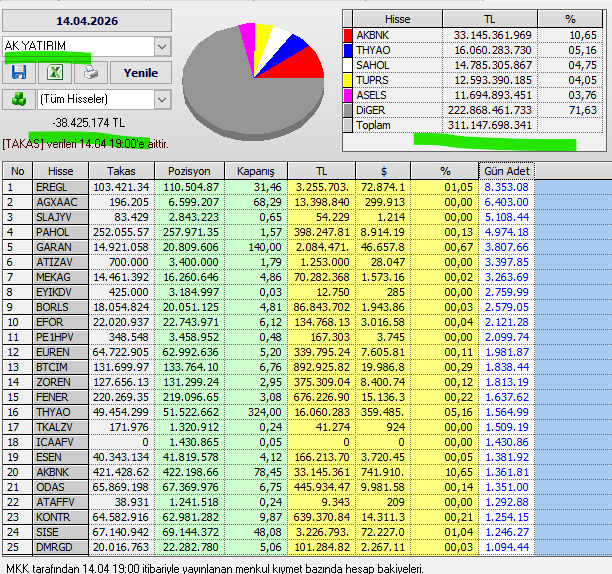Select AKBNK in the main table
612x574 pixels.
[x=60, y=472]
